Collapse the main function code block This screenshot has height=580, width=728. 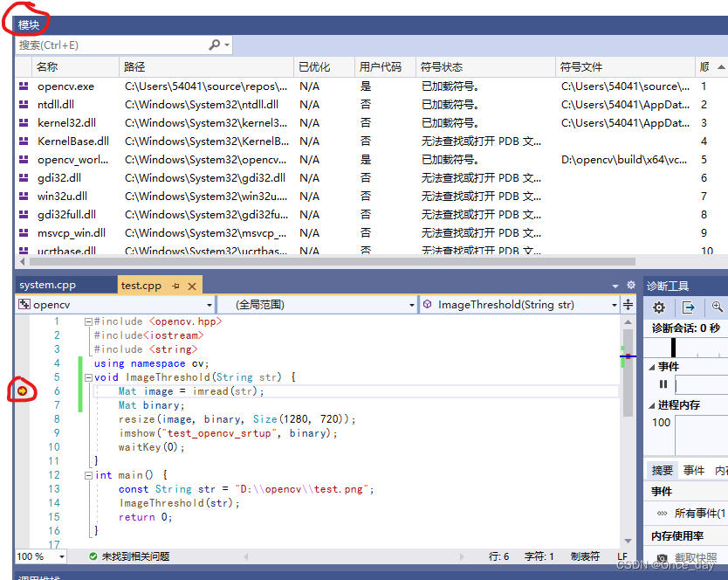click(x=88, y=475)
